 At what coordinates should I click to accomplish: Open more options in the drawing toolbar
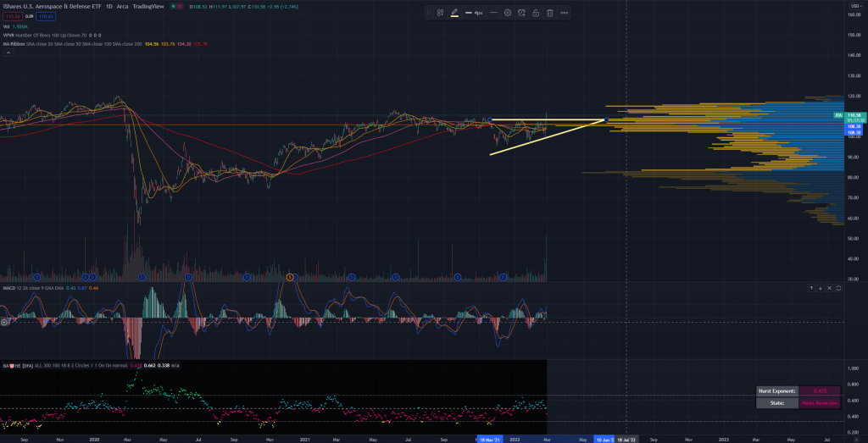(x=564, y=13)
